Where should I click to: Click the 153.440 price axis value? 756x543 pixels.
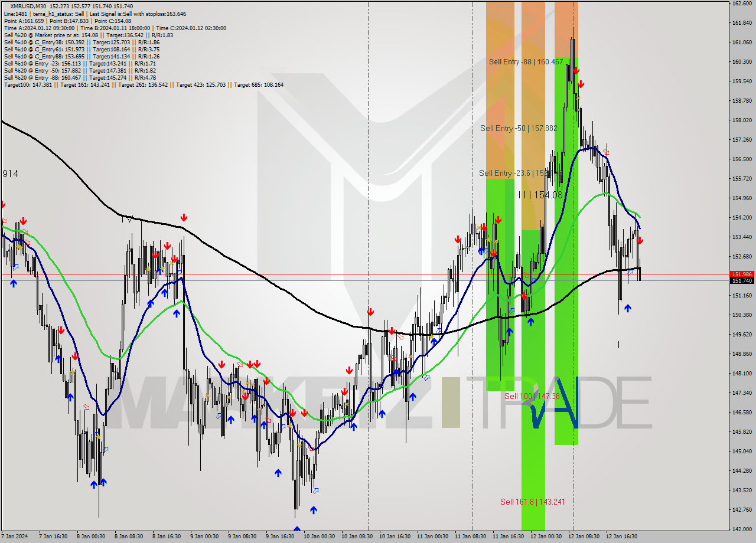[x=742, y=237]
